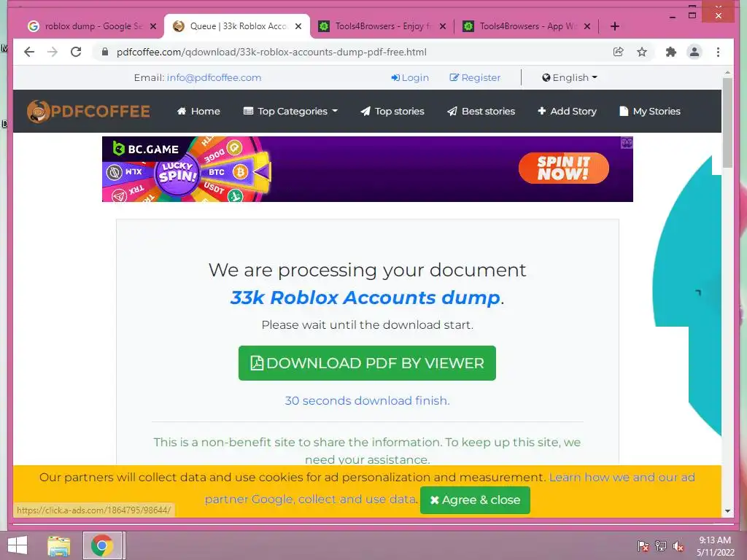Click the Action Center flag tray icon

(643, 546)
